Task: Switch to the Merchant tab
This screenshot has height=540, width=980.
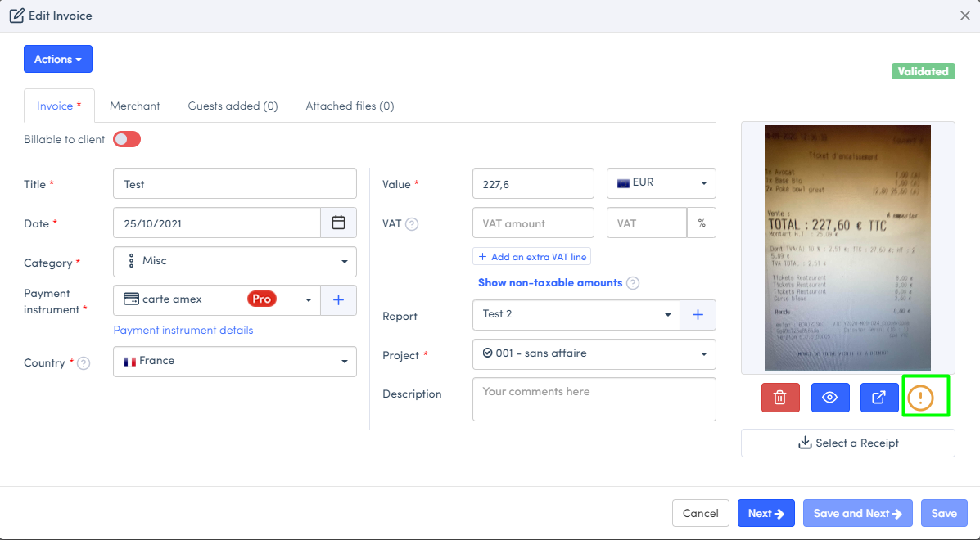Action: tap(135, 106)
